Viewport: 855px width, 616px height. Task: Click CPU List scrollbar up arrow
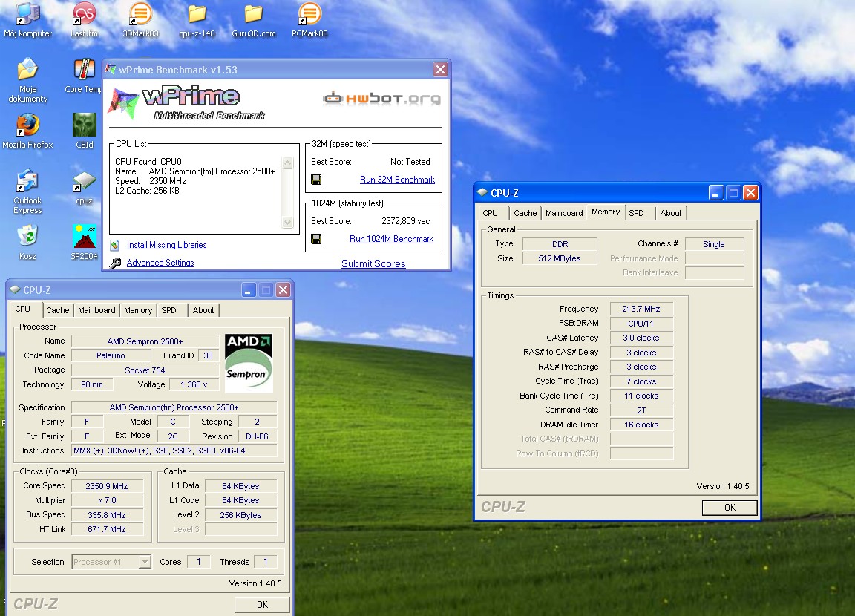[288, 163]
